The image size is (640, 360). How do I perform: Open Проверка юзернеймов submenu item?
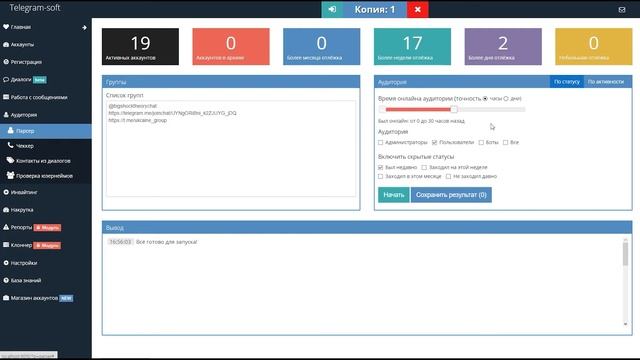[x=46, y=176]
